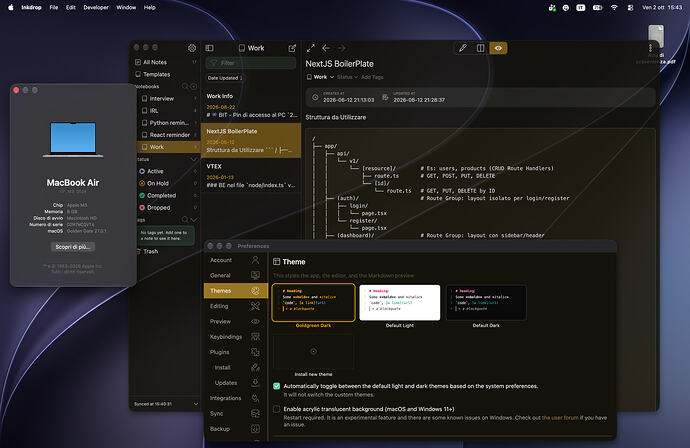
Task: Select the Default Dark theme thumbnail
Action: (486, 303)
